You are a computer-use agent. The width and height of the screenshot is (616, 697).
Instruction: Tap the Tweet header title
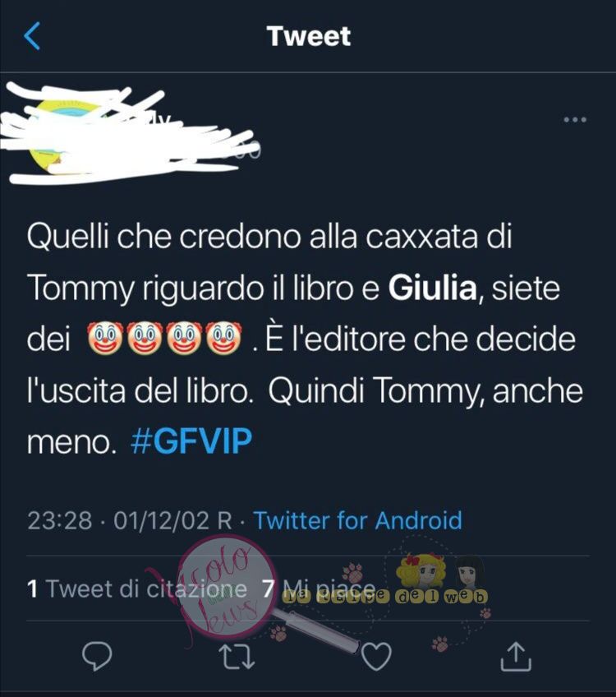309,36
